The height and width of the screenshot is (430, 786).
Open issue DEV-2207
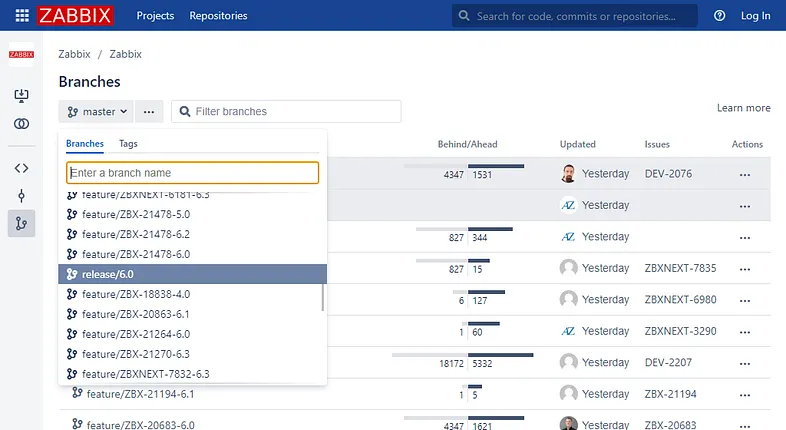[x=668, y=362]
